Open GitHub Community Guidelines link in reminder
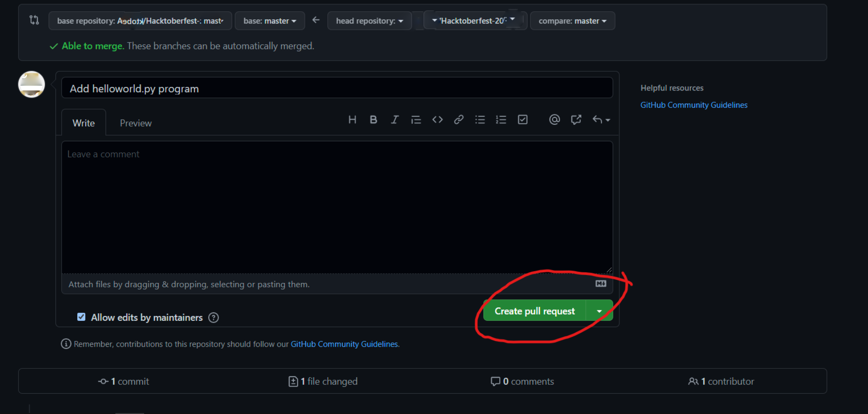Screen dimensions: 868x414 [x=344, y=344]
